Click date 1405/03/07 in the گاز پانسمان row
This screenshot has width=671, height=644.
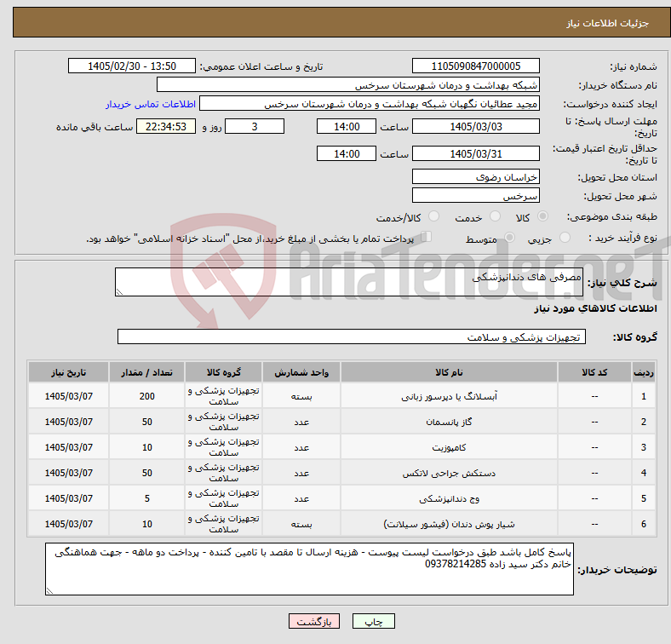[x=68, y=422]
